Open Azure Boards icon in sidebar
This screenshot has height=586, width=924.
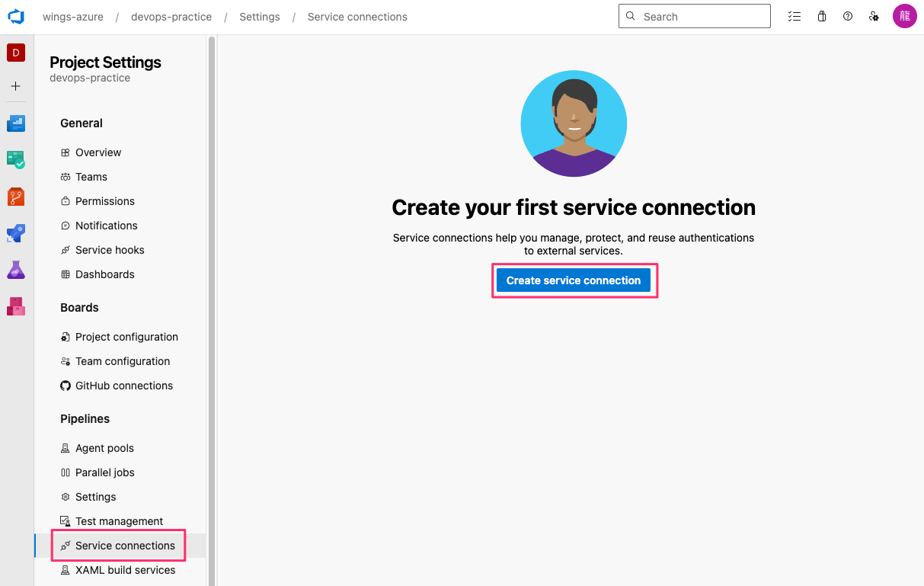tap(16, 160)
